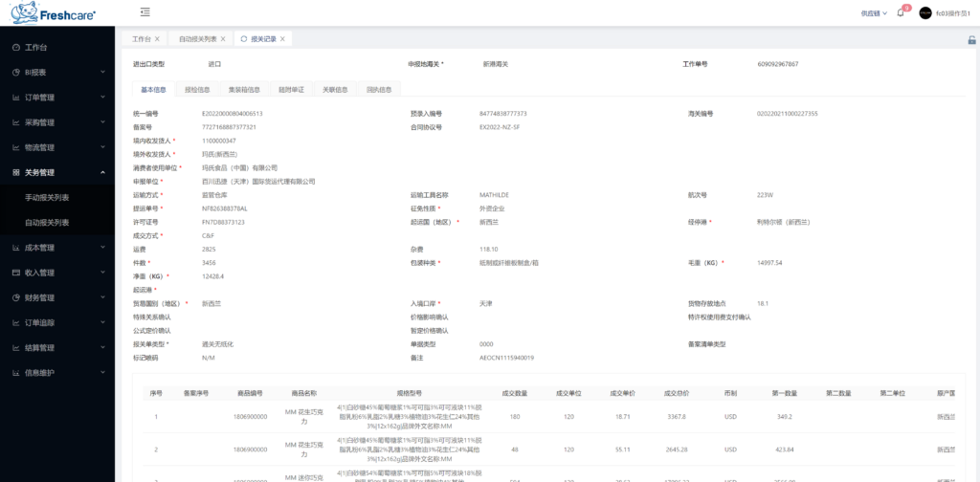The width and height of the screenshot is (980, 482).
Task: Select the 报检信息 tab
Action: click(197, 89)
